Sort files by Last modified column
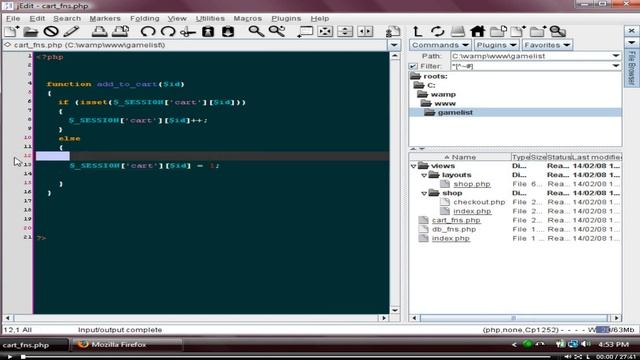The height and width of the screenshot is (360, 640). (x=596, y=157)
